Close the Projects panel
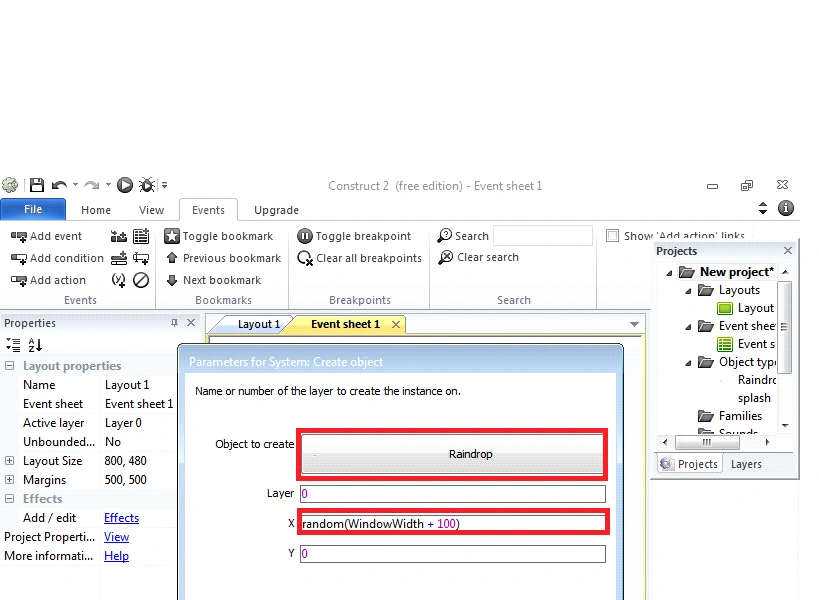 [x=788, y=251]
